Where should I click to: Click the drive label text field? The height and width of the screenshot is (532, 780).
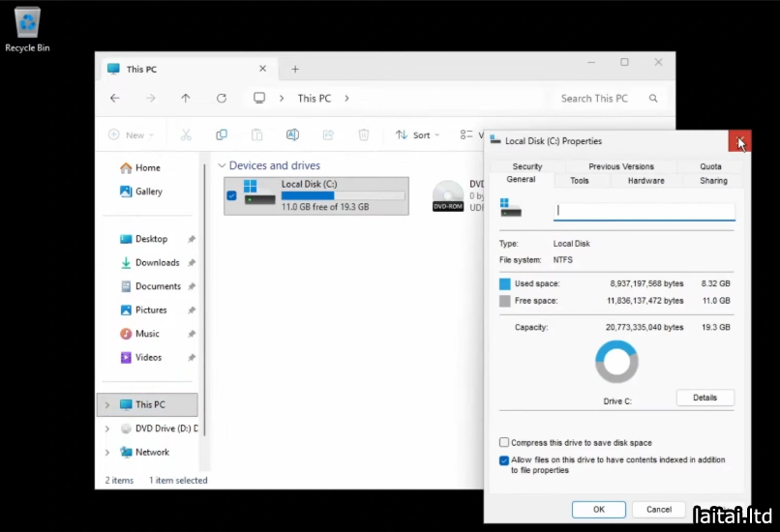point(644,211)
